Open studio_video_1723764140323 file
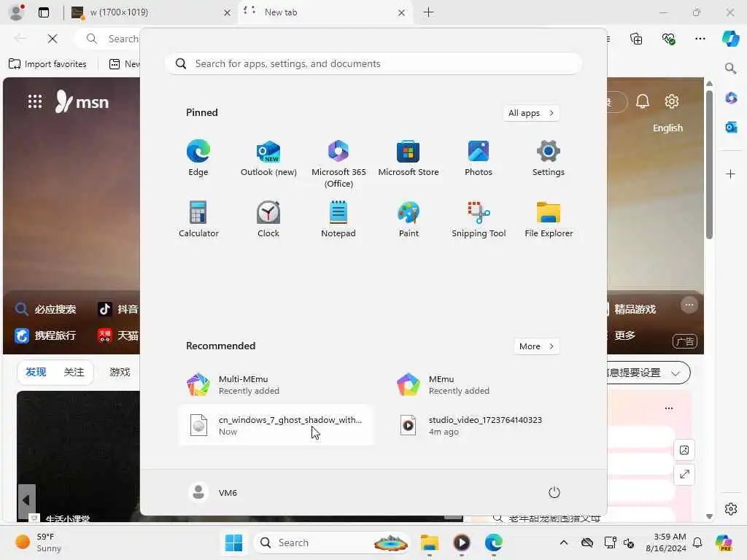 click(x=486, y=425)
